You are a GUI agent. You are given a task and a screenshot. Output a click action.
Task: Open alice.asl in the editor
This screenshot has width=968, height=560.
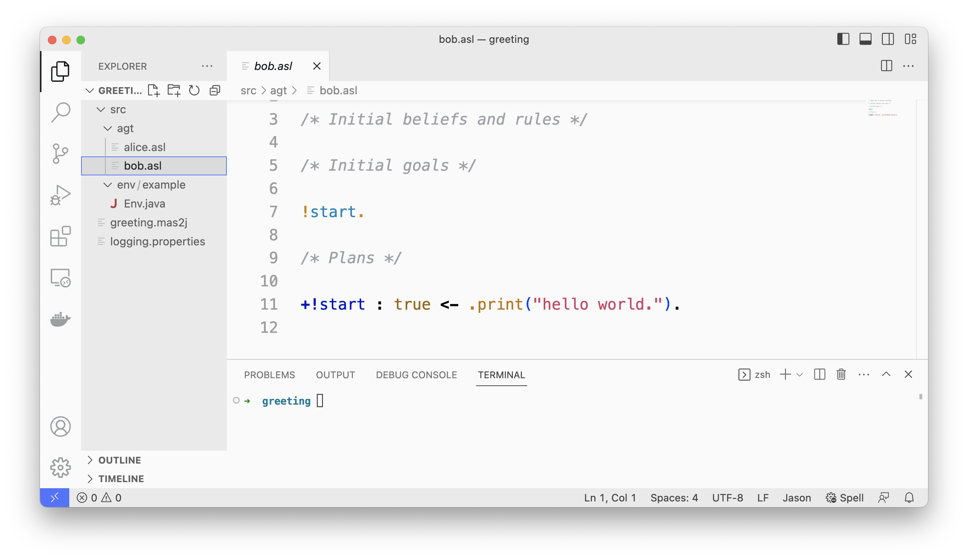(x=145, y=147)
